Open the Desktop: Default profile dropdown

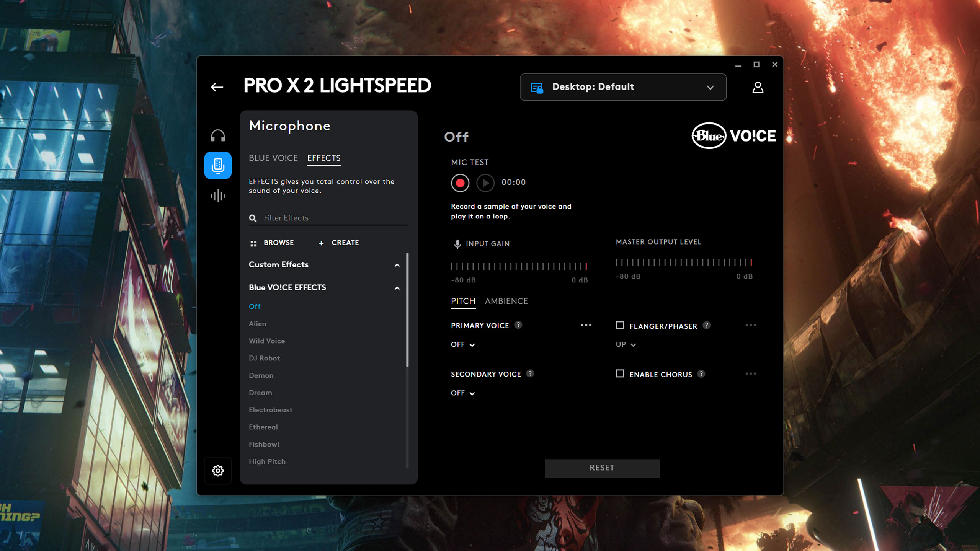click(623, 87)
